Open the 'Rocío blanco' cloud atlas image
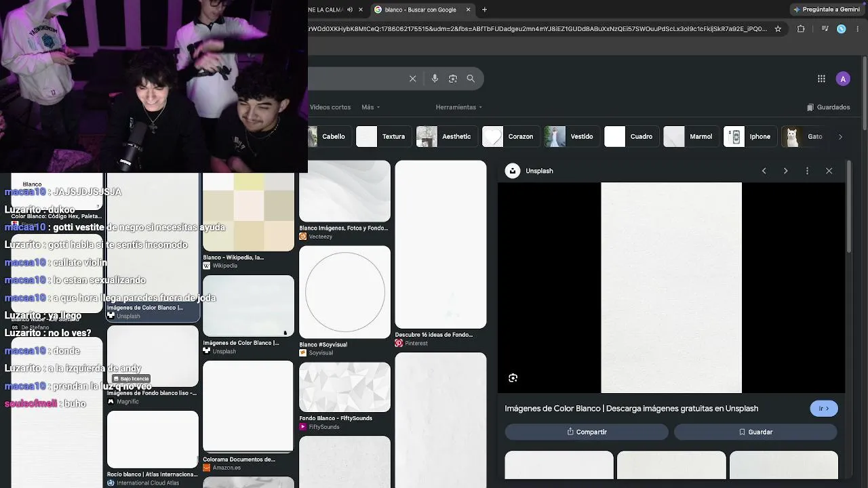 153,439
